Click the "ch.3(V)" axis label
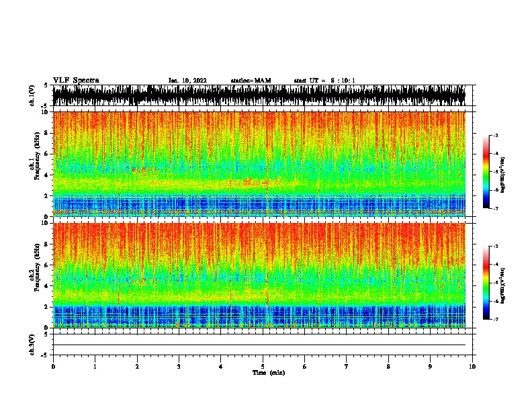 (x=32, y=345)
